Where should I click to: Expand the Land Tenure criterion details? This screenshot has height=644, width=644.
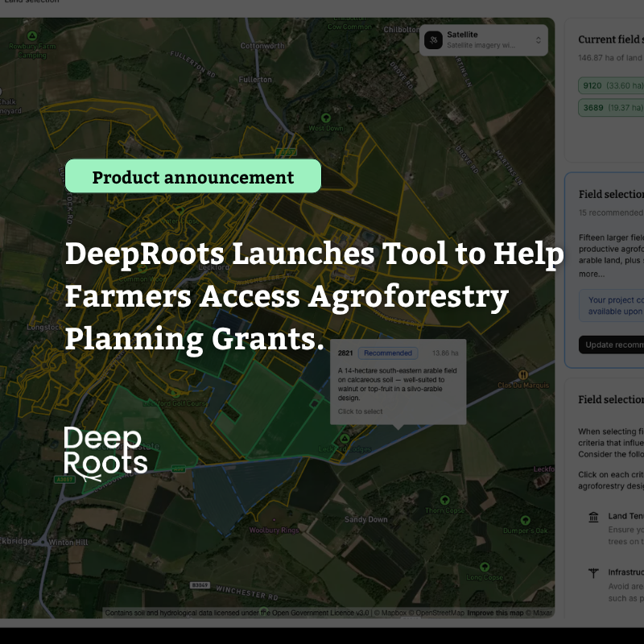624,516
